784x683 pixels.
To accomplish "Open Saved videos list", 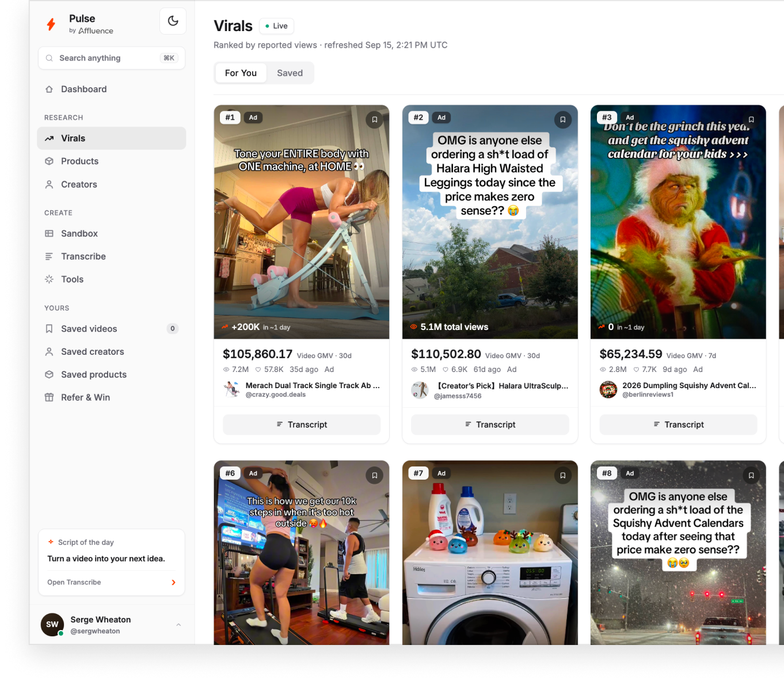I will [x=112, y=329].
